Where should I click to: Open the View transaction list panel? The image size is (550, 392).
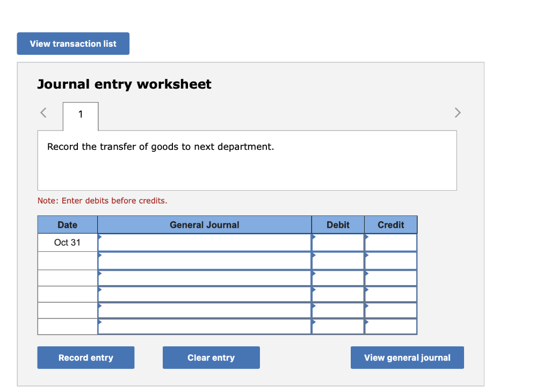coord(73,43)
